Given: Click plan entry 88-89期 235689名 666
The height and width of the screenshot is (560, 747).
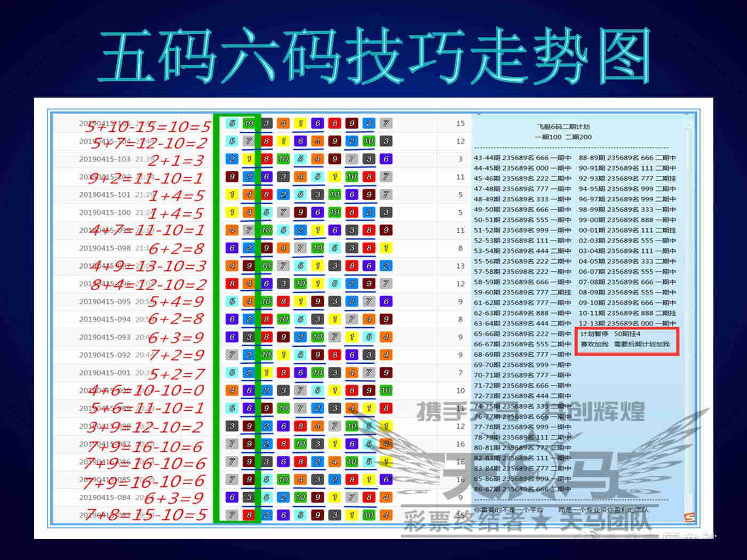Looking at the screenshot, I should coord(627,158).
